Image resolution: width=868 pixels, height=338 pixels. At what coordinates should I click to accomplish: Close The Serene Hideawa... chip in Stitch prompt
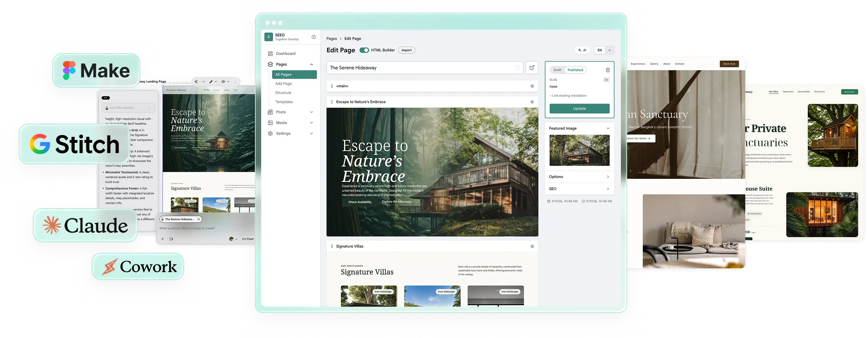coord(199,219)
